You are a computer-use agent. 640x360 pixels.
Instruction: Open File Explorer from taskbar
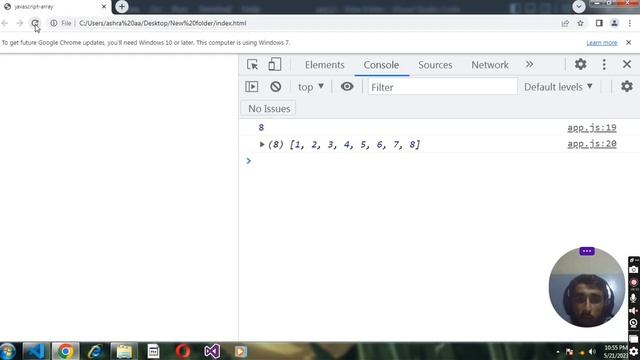click(x=124, y=351)
